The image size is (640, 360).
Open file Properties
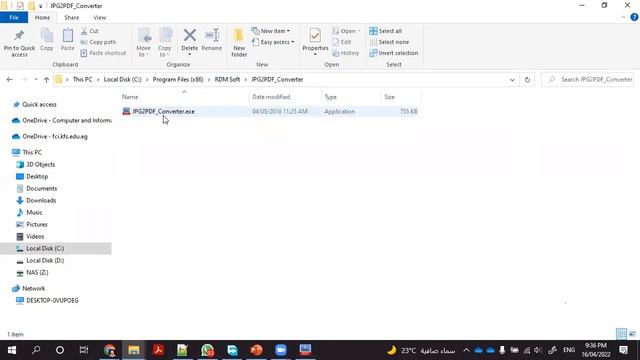315,42
